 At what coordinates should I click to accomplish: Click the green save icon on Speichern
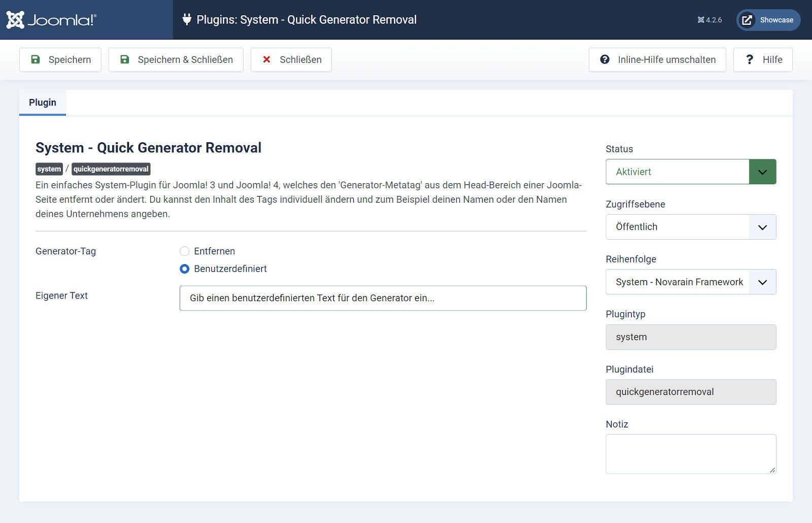pos(36,59)
